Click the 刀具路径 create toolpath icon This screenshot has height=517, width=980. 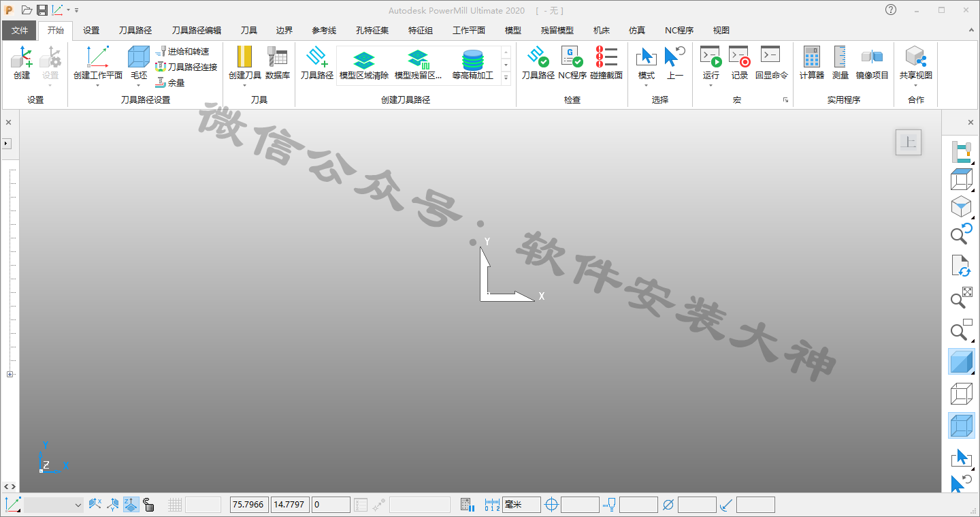click(317, 63)
